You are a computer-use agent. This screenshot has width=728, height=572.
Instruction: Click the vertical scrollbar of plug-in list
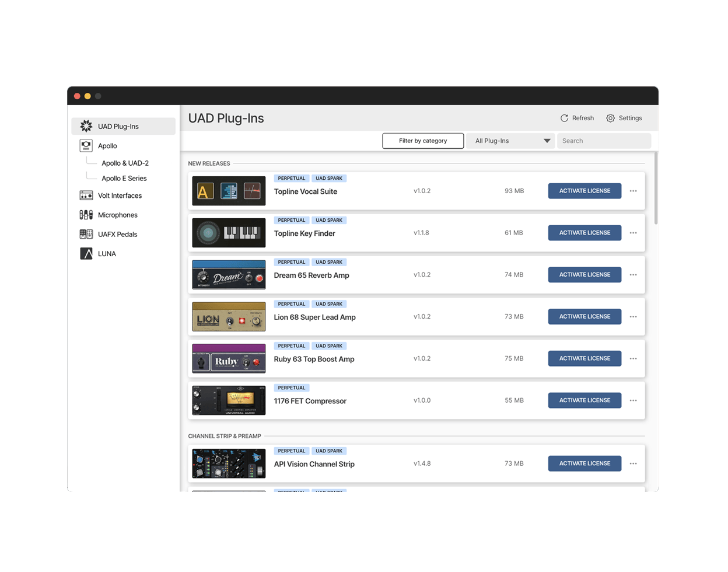coord(656,188)
